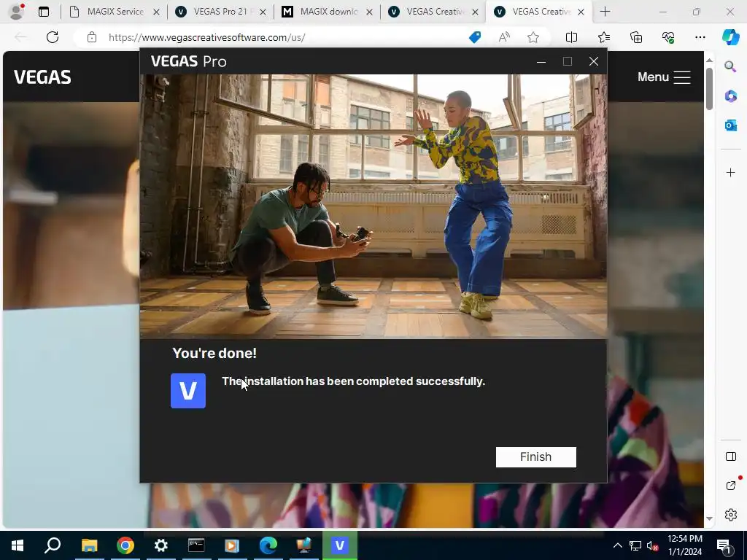Close the active VEGAS Creative tab
747x560 pixels.
(581, 12)
